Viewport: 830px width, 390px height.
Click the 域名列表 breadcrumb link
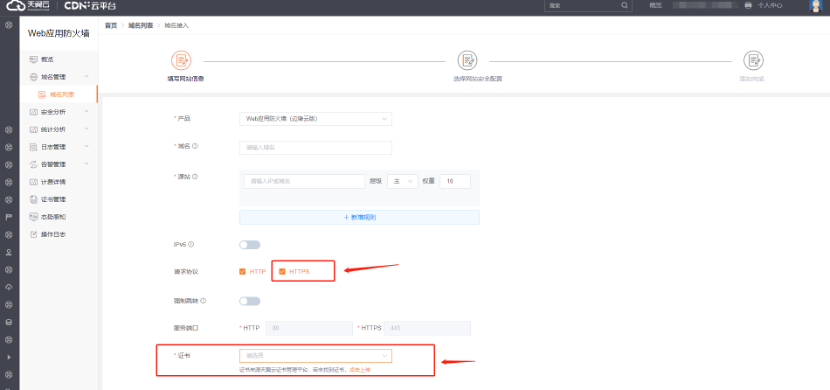pyautogui.click(x=140, y=25)
